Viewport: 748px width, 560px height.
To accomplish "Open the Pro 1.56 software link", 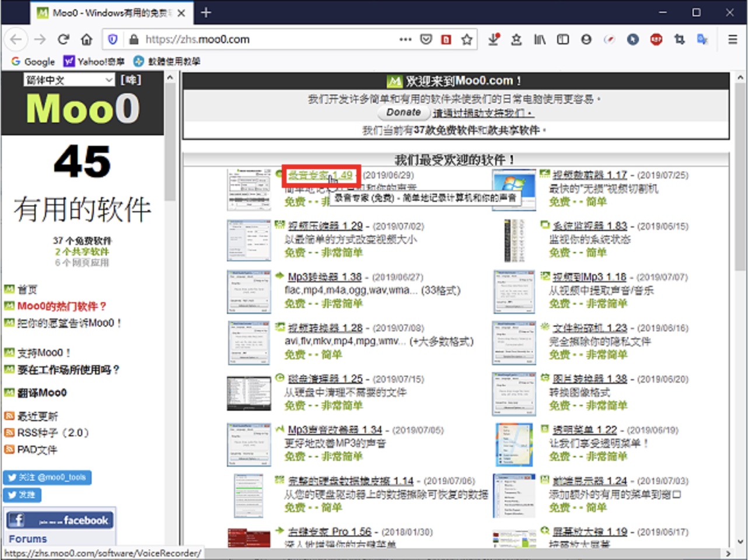I will click(330, 532).
